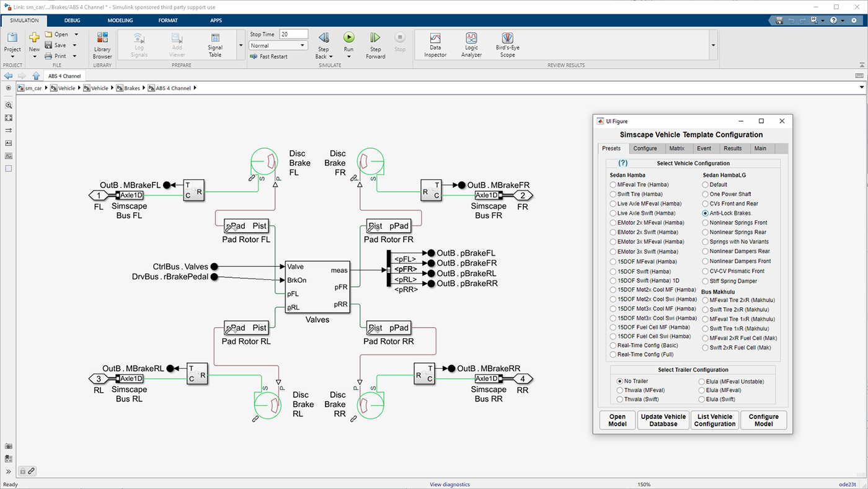Click the Stop Time input field

(293, 34)
